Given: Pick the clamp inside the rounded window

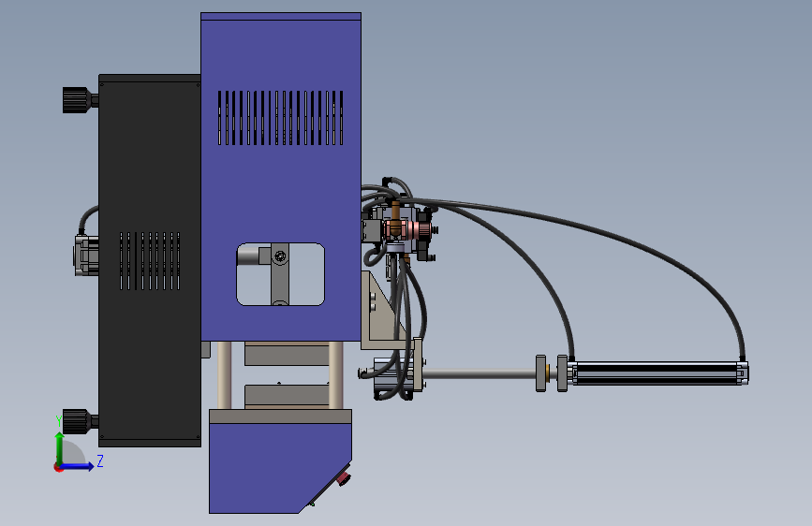Looking at the screenshot, I should [280, 274].
